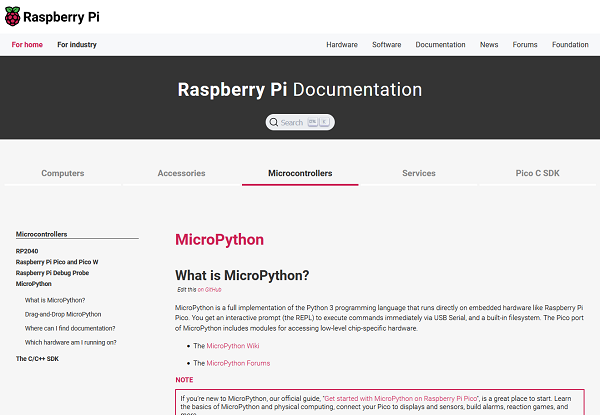Jump to Which hardware am I running on?

point(71,342)
